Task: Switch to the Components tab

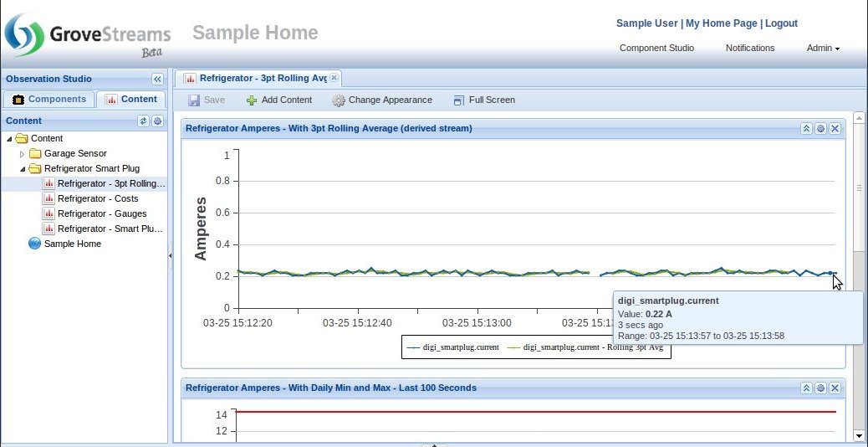Action: tap(49, 100)
